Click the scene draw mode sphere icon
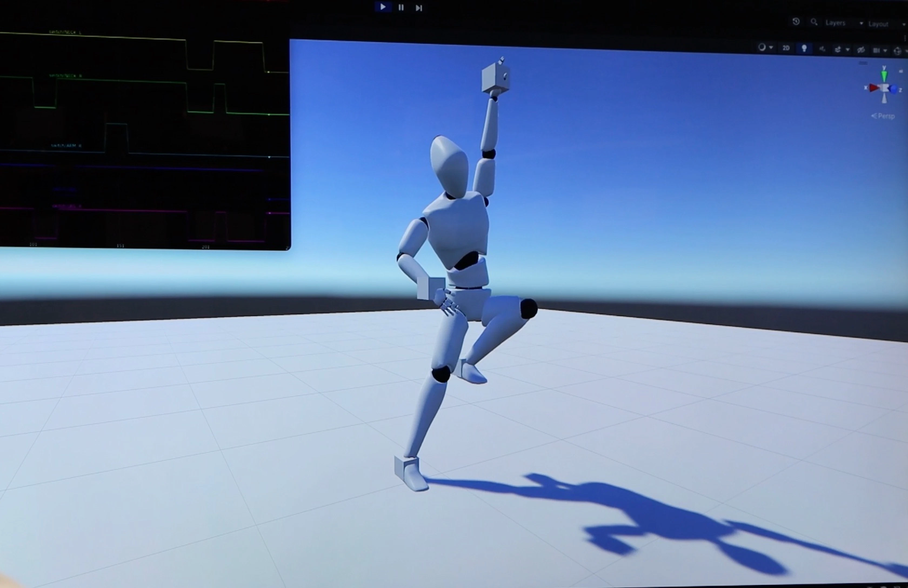This screenshot has width=908, height=588. click(762, 47)
